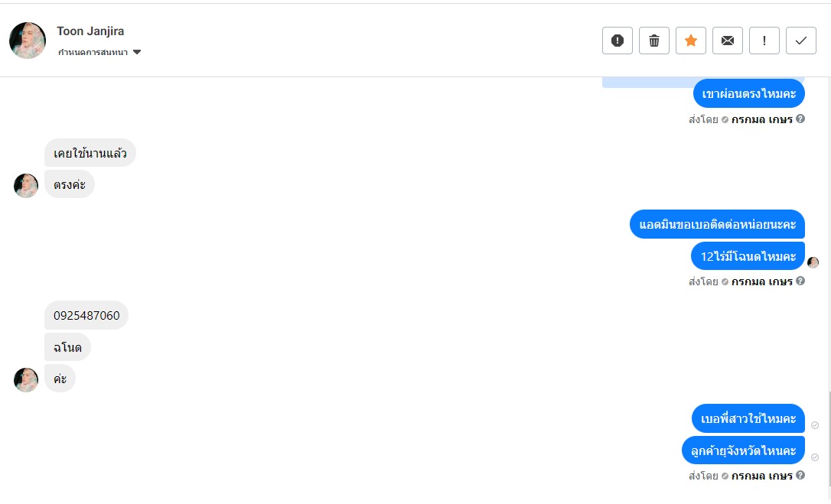The image size is (831, 504).
Task: Click the phone number 0925487060 message
Action: [x=86, y=315]
